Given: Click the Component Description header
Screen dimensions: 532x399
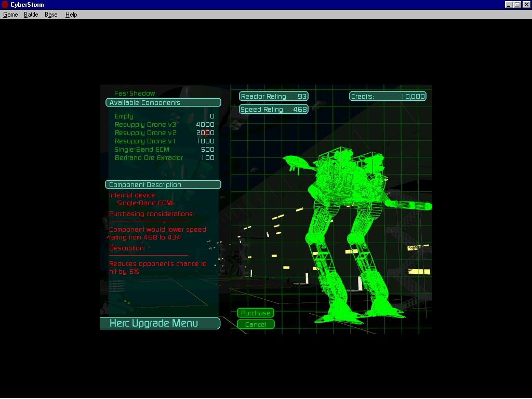Looking at the screenshot, I should coord(163,185).
